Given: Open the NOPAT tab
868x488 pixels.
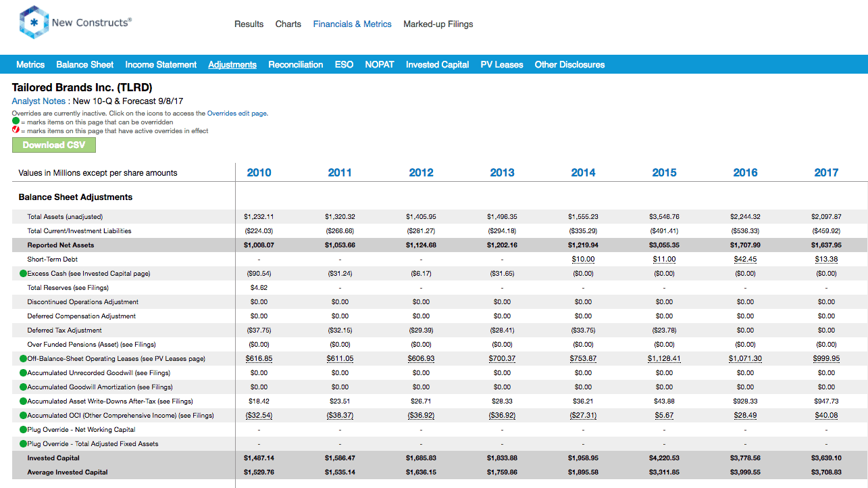Looking at the screenshot, I should [380, 65].
